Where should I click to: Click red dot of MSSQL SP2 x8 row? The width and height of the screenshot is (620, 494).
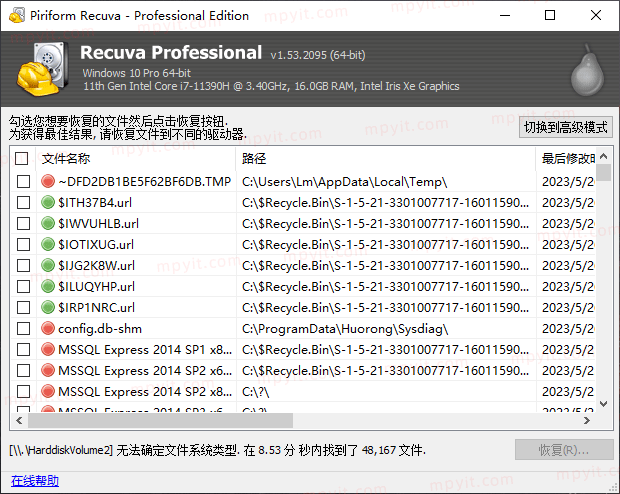(48, 391)
